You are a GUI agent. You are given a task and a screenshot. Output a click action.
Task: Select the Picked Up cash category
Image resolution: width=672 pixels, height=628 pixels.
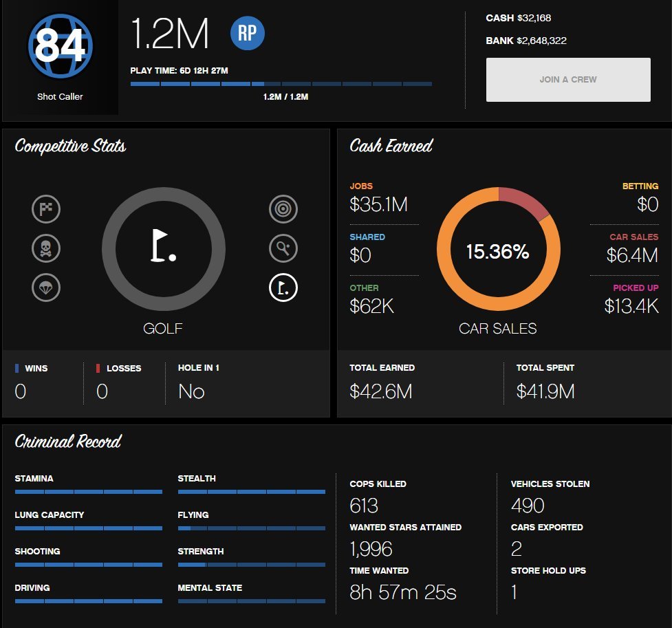point(631,300)
